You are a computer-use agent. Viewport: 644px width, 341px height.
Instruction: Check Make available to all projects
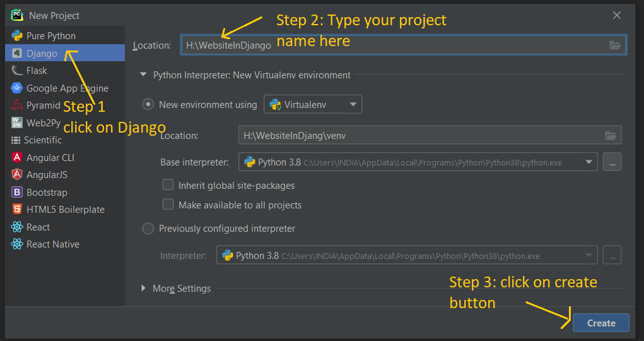coord(168,205)
